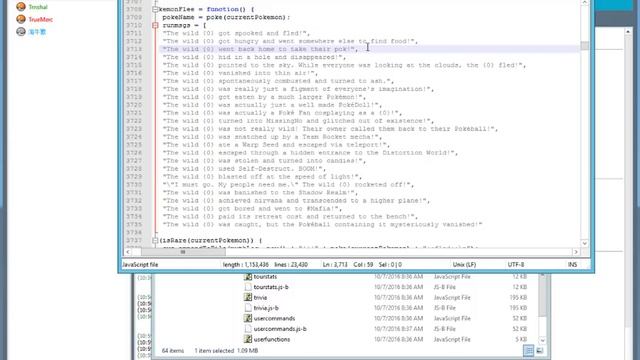Click the editor horizontal scrollbar left arrow
Screen dimensions: 640x360
[x=128, y=252]
